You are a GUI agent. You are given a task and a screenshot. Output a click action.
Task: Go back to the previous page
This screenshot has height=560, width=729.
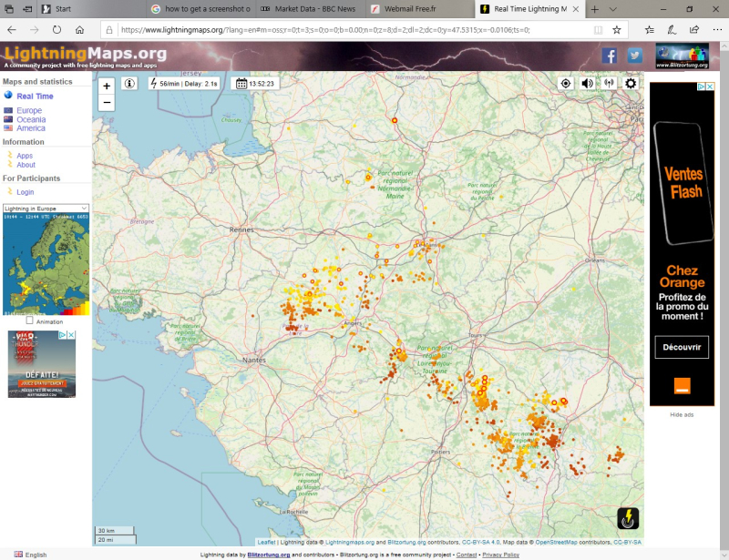tap(12, 30)
